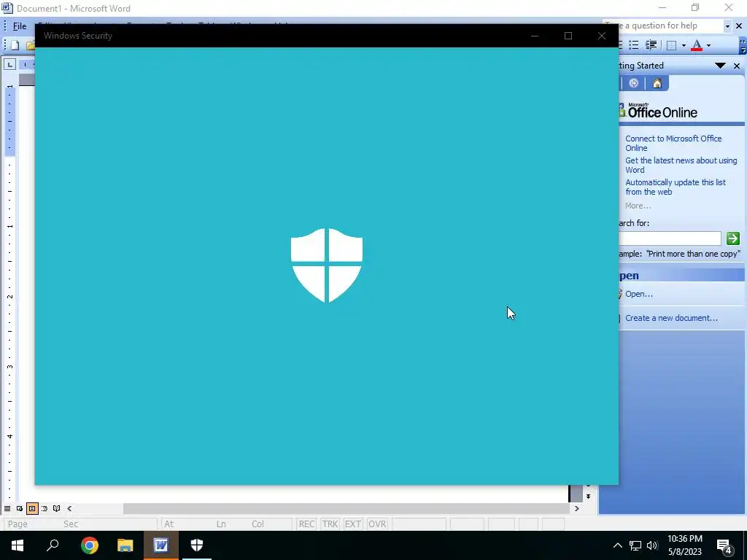Open Google Chrome from the taskbar

click(x=89, y=545)
